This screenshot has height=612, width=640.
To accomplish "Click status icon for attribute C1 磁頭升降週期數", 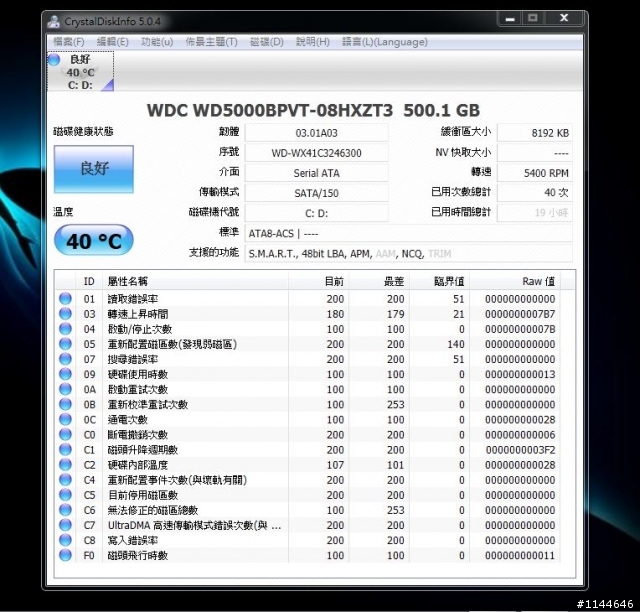I will pyautogui.click(x=65, y=450).
